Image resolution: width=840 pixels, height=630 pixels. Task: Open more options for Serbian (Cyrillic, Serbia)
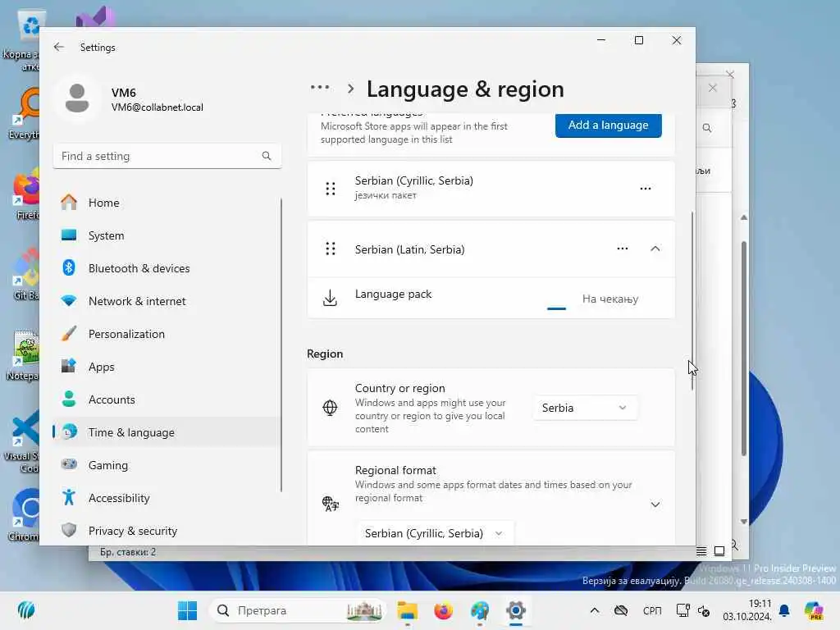click(646, 189)
